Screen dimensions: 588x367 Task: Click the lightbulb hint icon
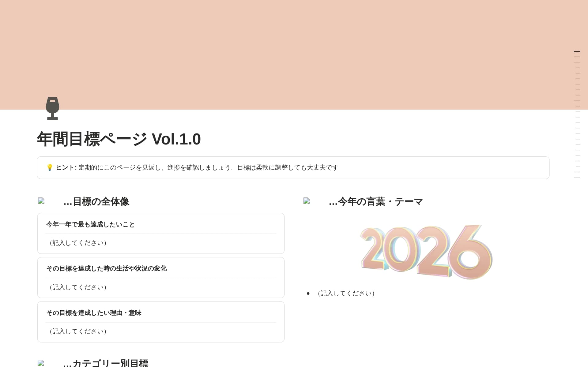click(x=50, y=167)
